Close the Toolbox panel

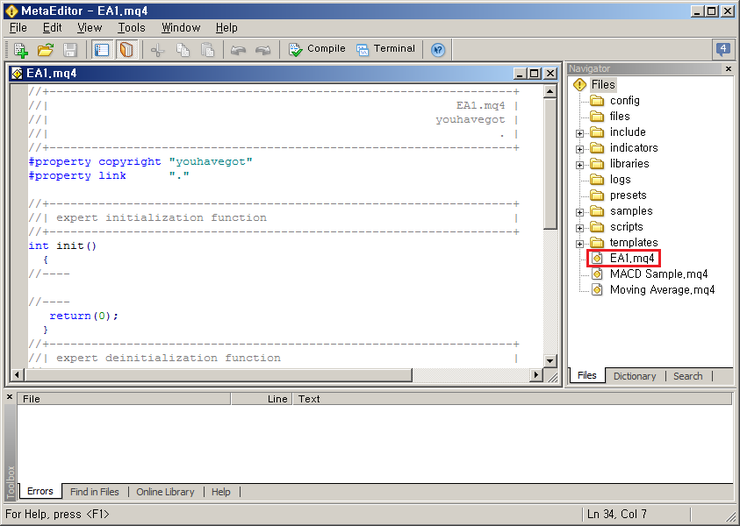coord(9,397)
